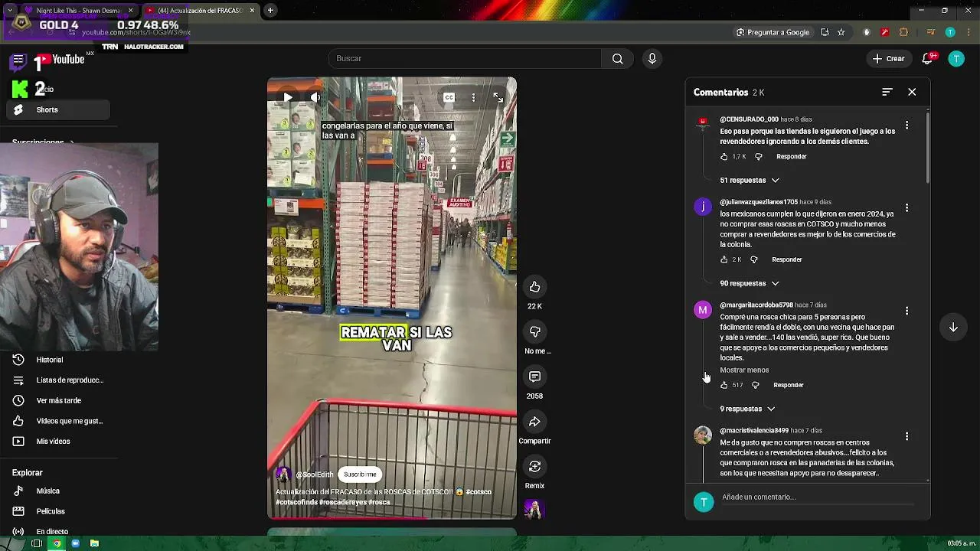Like the @CENSURADO_000 comment with 1,7 K likes
Viewport: 980px width, 551px height.
724,157
